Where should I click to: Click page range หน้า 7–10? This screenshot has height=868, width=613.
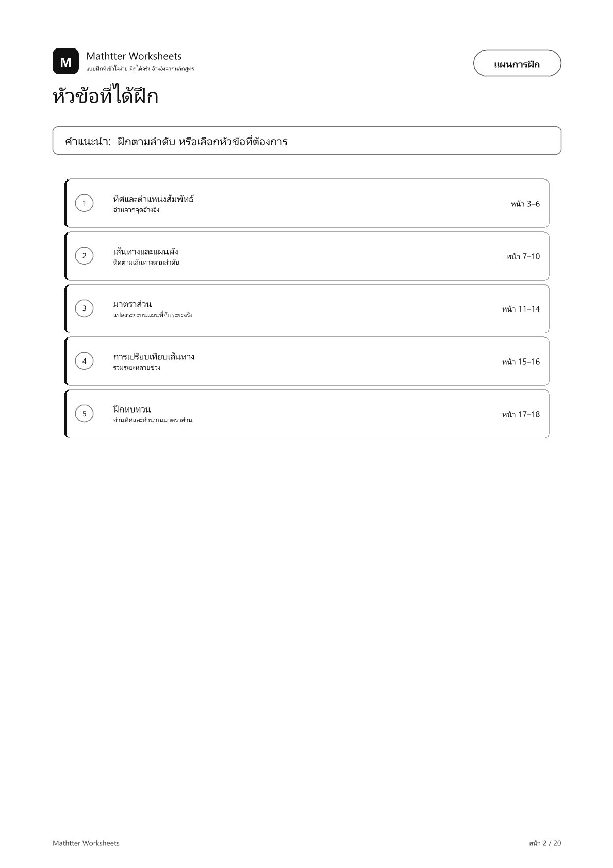523,256
